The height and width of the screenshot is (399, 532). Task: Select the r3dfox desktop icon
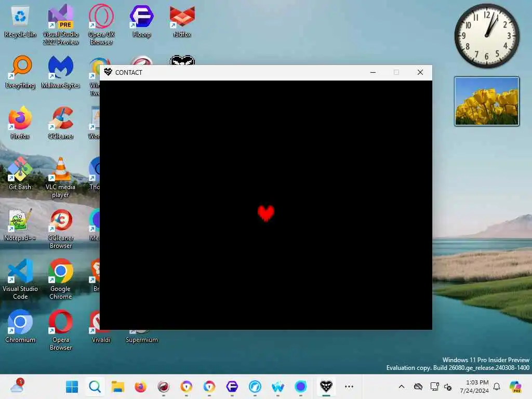click(x=182, y=21)
